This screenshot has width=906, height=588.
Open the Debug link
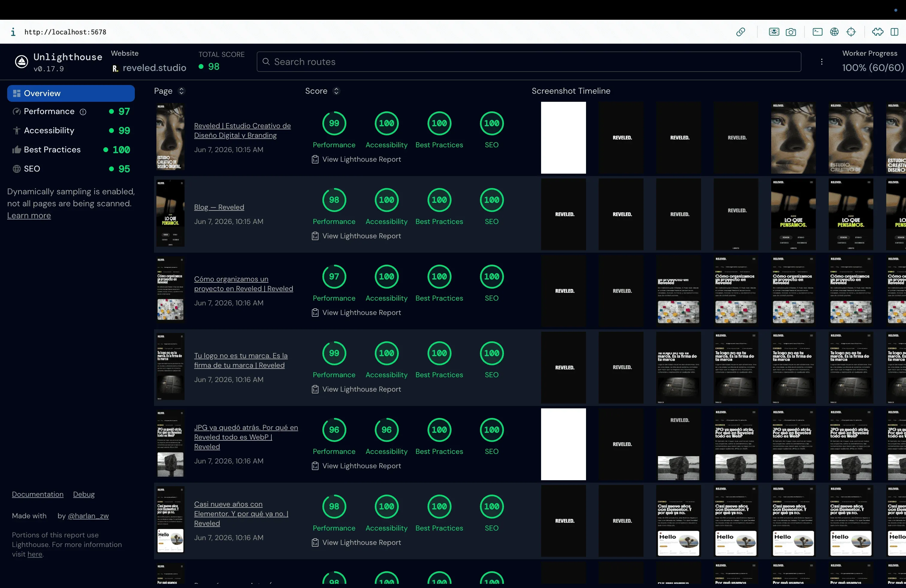point(84,494)
